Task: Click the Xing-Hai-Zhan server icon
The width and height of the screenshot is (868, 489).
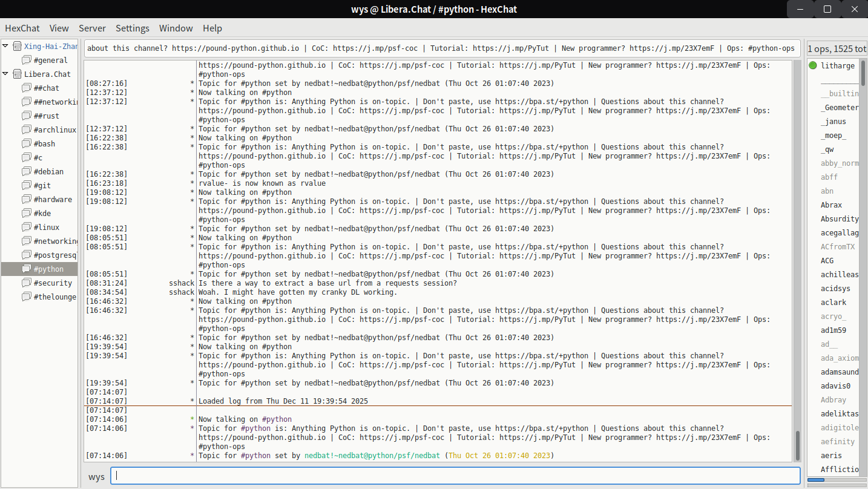Action: point(17,46)
